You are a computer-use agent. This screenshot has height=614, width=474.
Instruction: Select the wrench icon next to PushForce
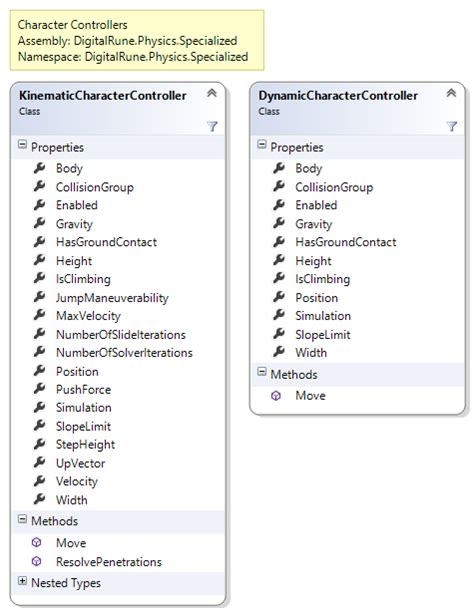click(x=39, y=389)
